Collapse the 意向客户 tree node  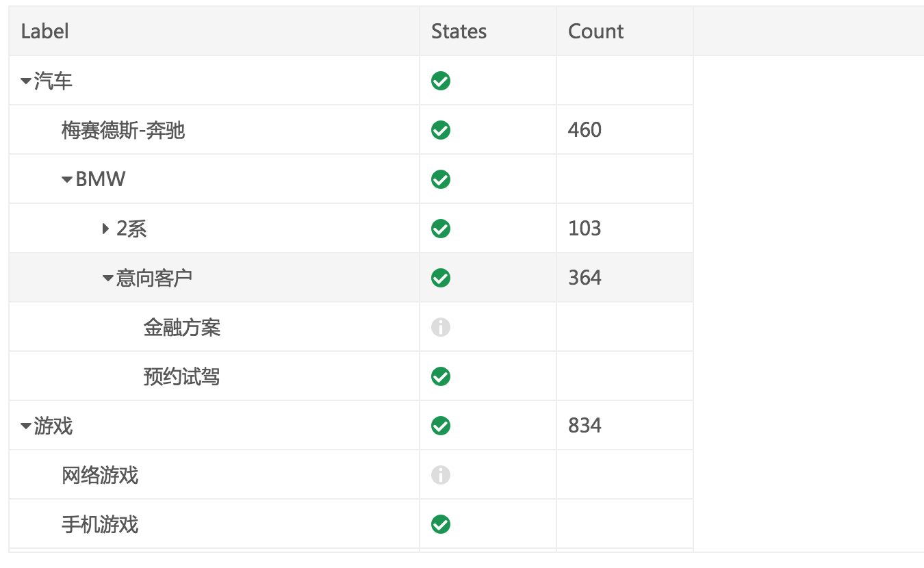(108, 278)
